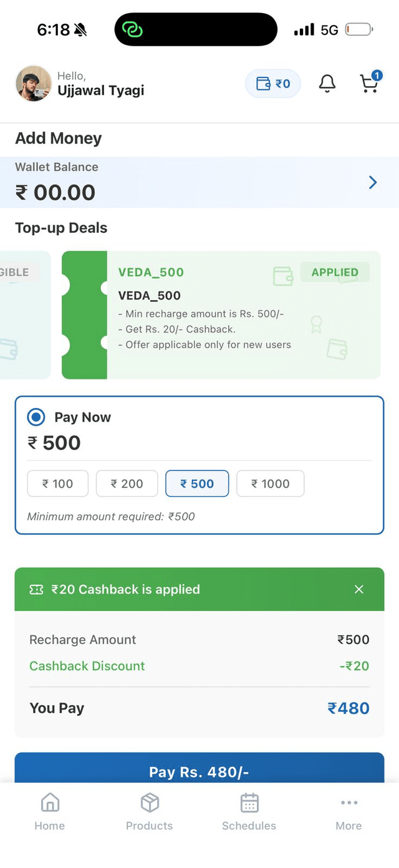Tap the Ujjawal Tyagi profile photo

click(33, 84)
